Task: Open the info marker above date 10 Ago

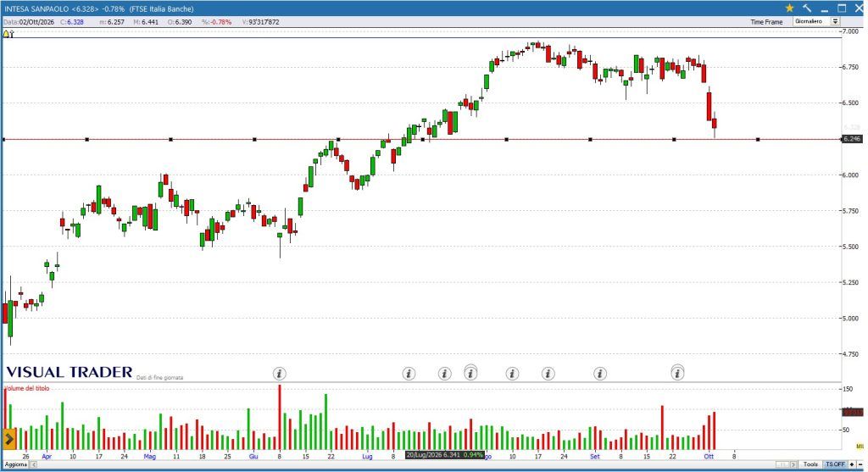Action: tap(512, 374)
